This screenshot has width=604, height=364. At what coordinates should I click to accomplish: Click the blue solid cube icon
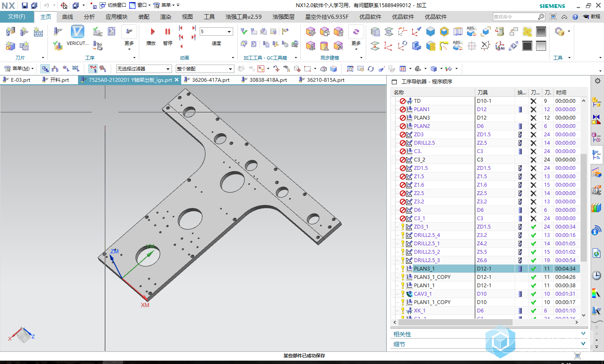point(430,31)
